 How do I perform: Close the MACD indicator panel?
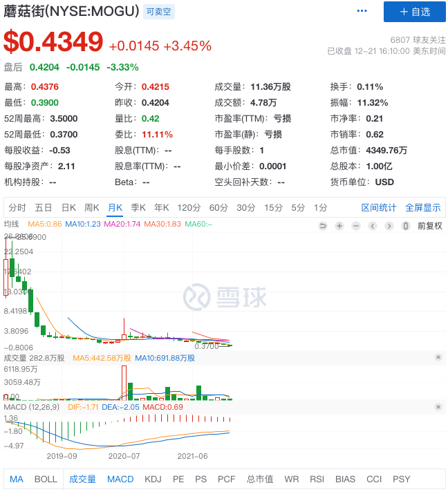pyautogui.click(x=438, y=407)
